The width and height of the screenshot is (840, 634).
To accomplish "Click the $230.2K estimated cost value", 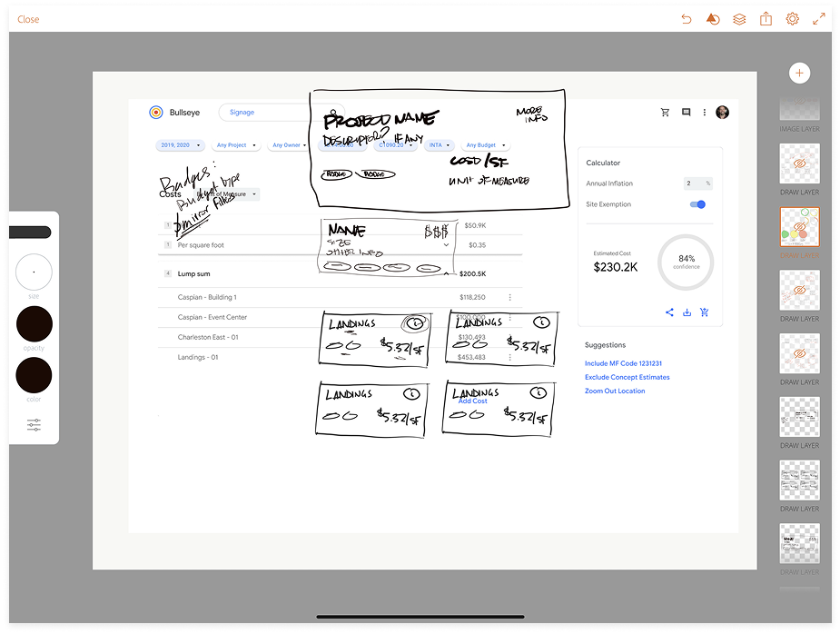I will pyautogui.click(x=615, y=267).
